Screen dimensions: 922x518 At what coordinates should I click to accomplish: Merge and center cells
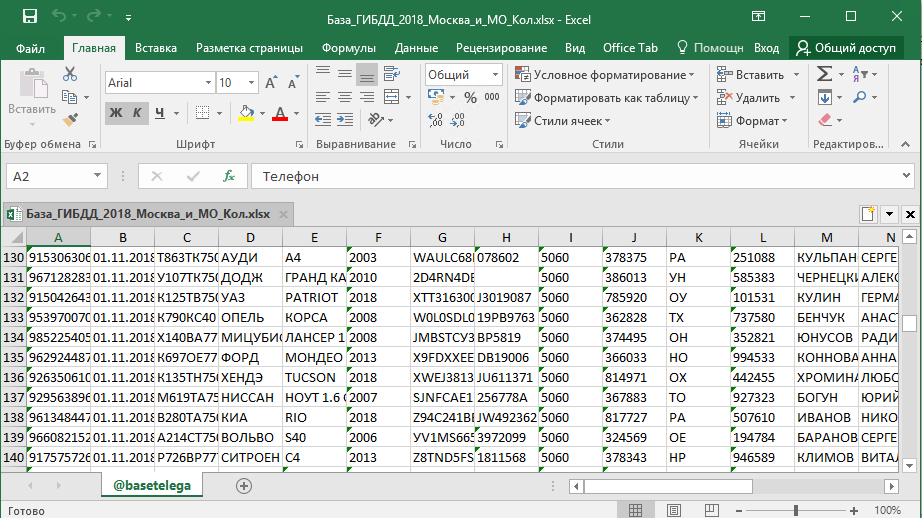point(392,97)
